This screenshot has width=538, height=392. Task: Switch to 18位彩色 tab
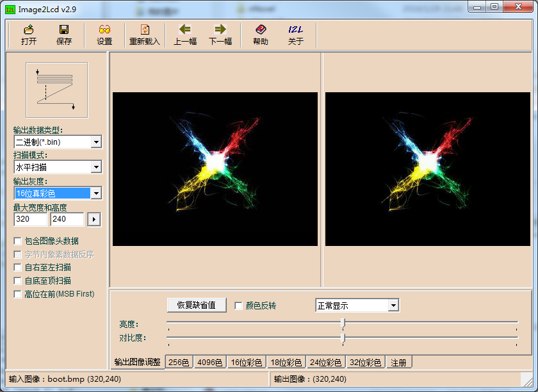286,362
